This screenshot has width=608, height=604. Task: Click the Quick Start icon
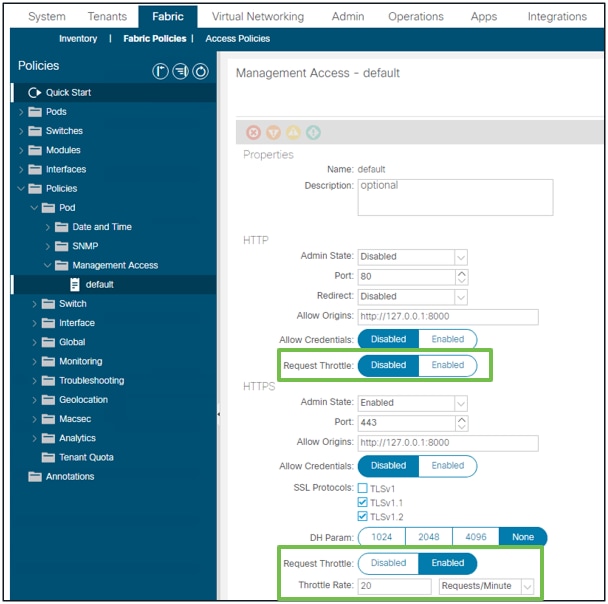click(x=34, y=93)
